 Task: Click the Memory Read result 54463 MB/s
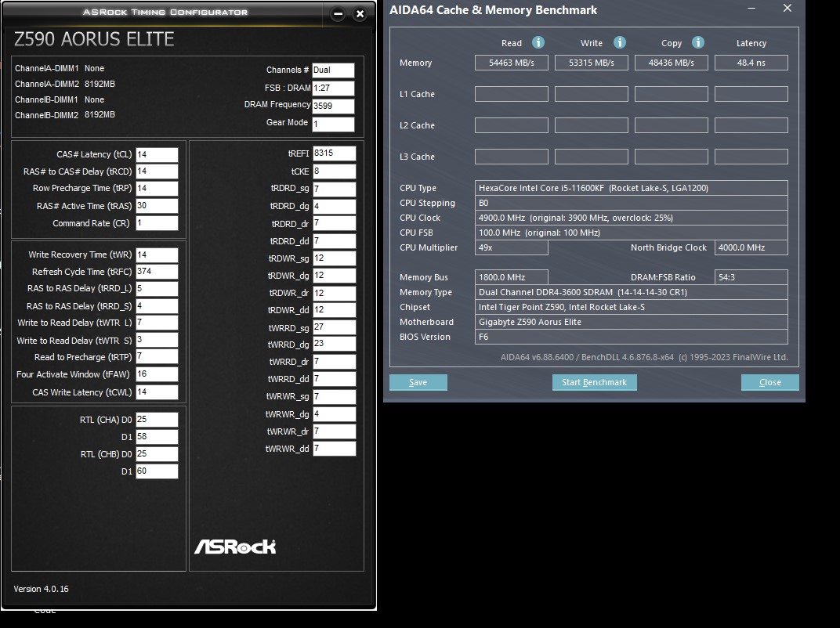pos(511,63)
